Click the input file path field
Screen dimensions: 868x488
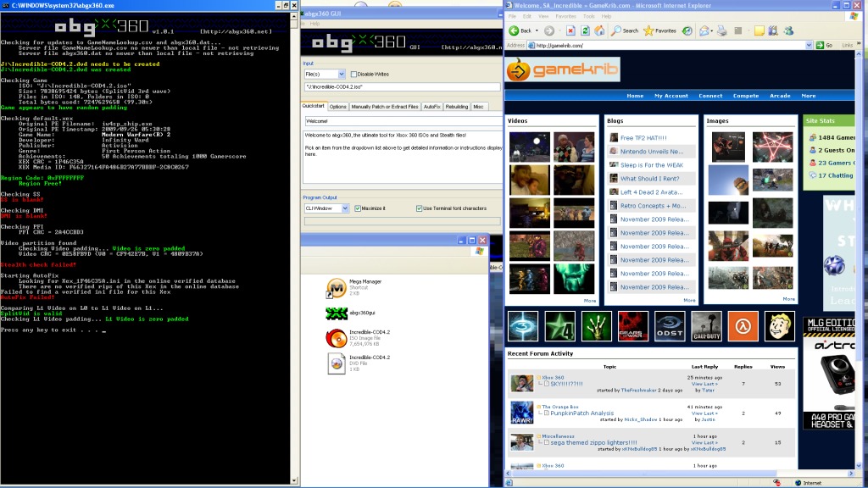point(403,87)
